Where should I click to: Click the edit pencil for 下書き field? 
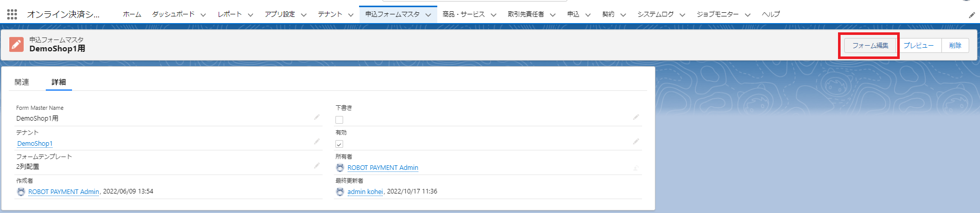(x=636, y=118)
